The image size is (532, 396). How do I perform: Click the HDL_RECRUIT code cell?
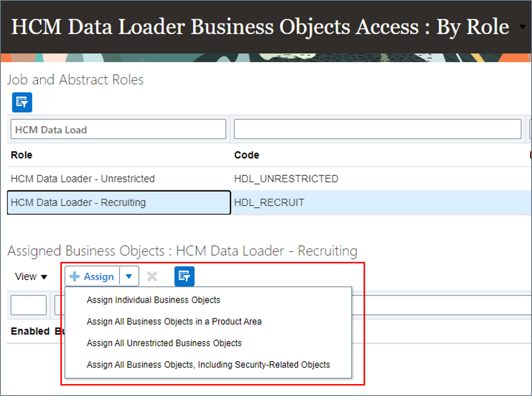269,202
